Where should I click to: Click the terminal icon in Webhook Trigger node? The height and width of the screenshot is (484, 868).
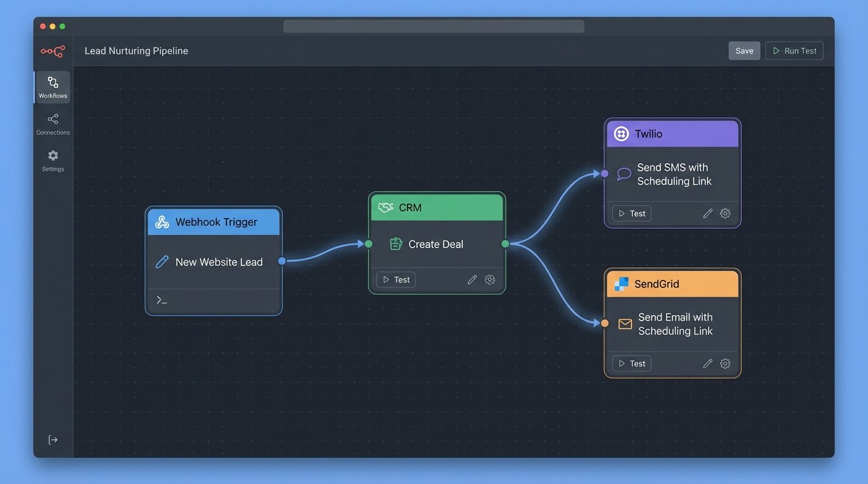tap(162, 301)
